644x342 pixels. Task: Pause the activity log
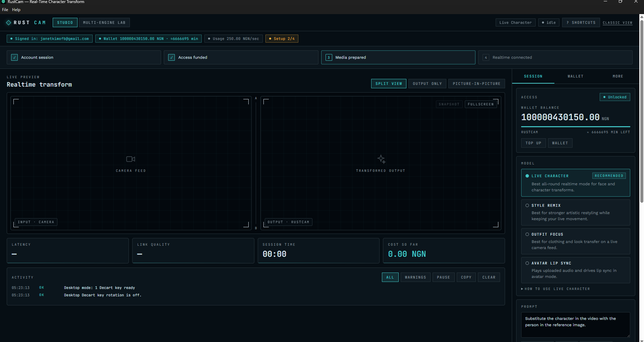tap(443, 277)
